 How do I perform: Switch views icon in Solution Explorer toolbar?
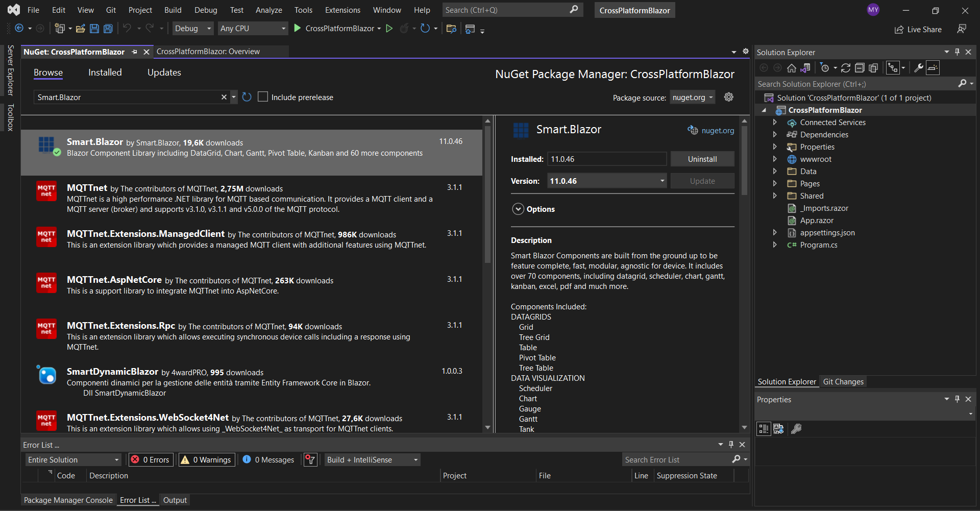click(805, 68)
